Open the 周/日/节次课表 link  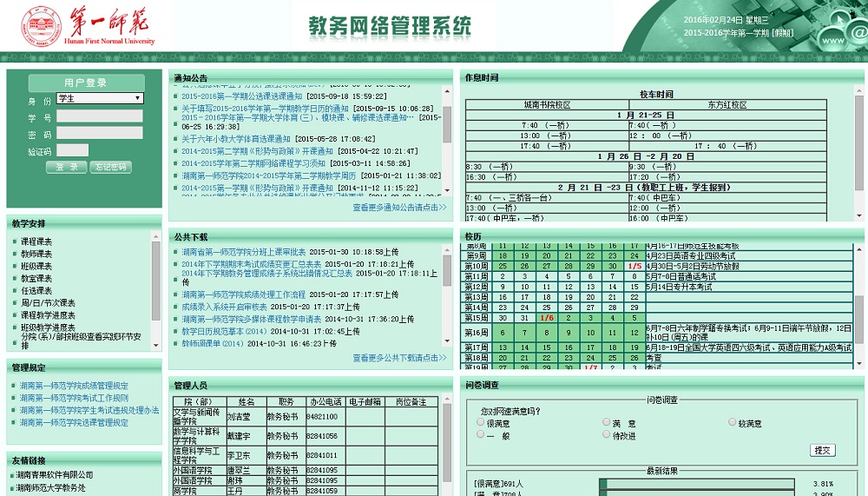point(48,302)
